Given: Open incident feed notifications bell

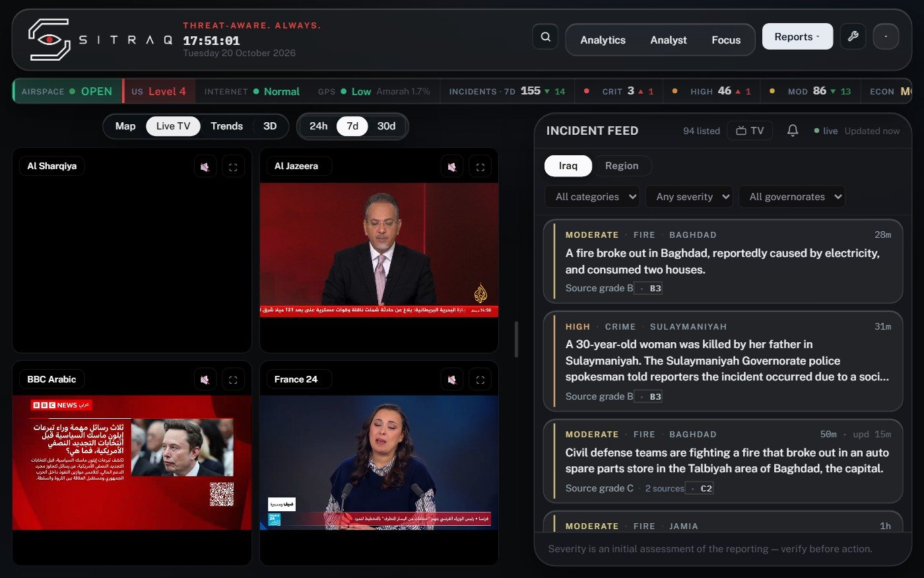Looking at the screenshot, I should tap(793, 131).
